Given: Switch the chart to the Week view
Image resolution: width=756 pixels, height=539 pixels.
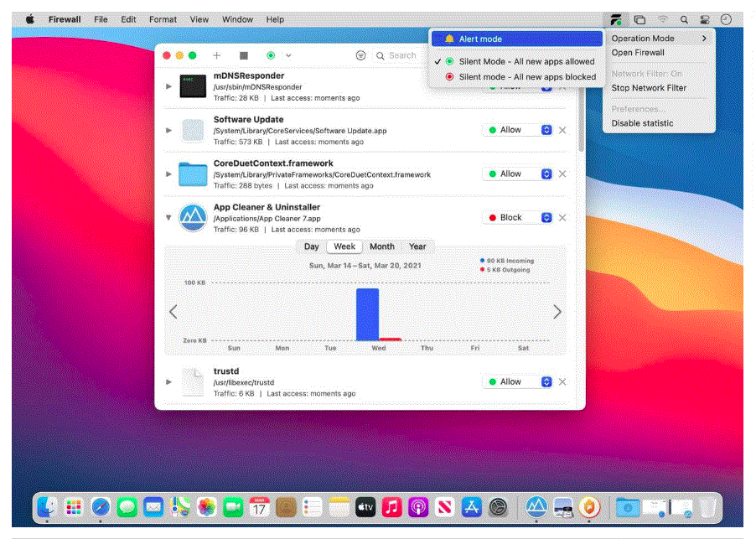Looking at the screenshot, I should (x=344, y=246).
